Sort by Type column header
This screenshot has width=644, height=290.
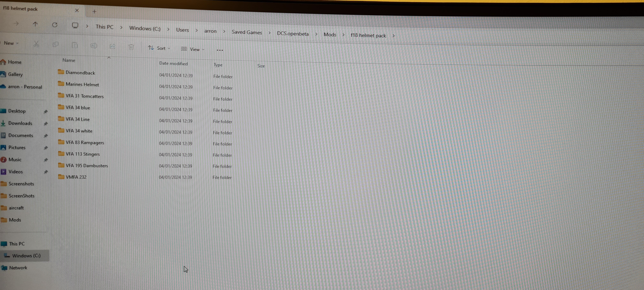[x=218, y=65]
